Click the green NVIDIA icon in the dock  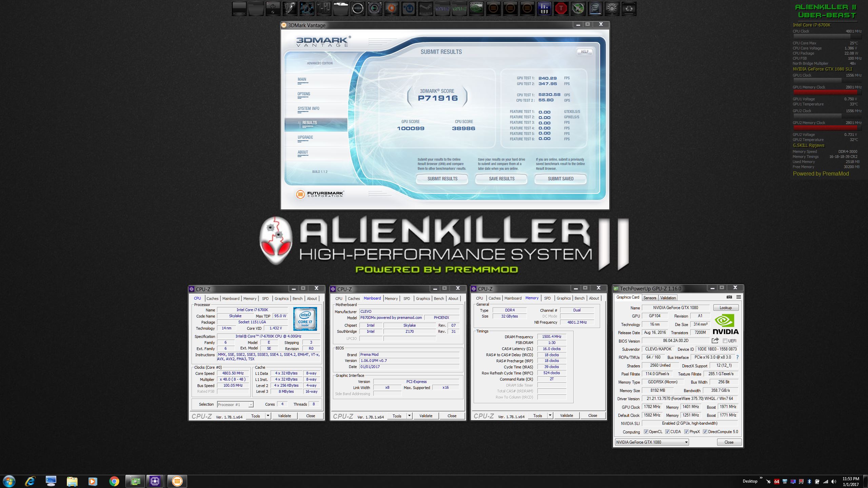point(476,8)
